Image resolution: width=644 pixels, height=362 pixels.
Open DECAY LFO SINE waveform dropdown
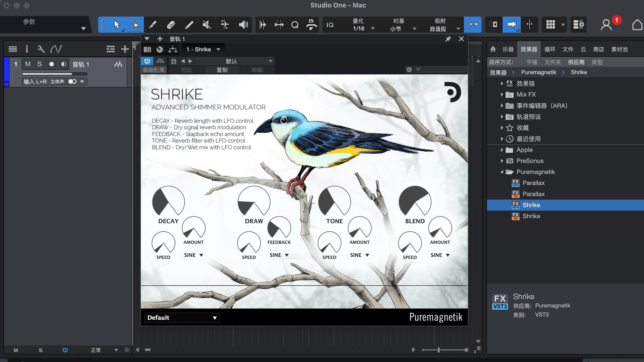[x=194, y=255]
